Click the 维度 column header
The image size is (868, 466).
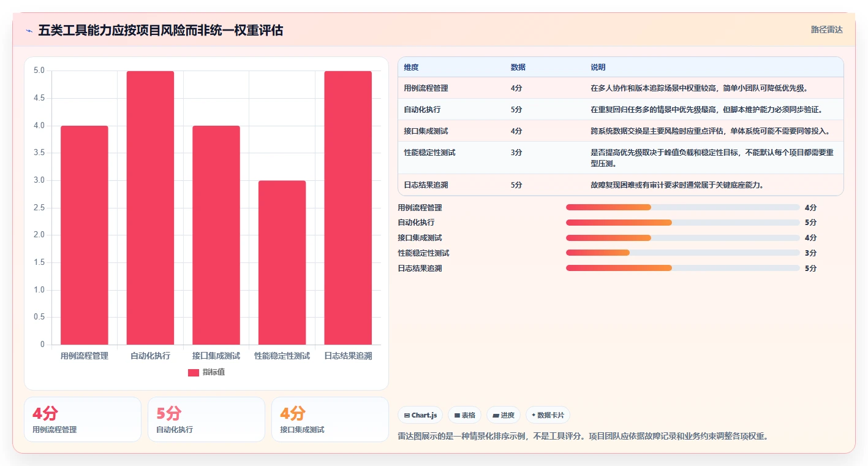tap(411, 67)
